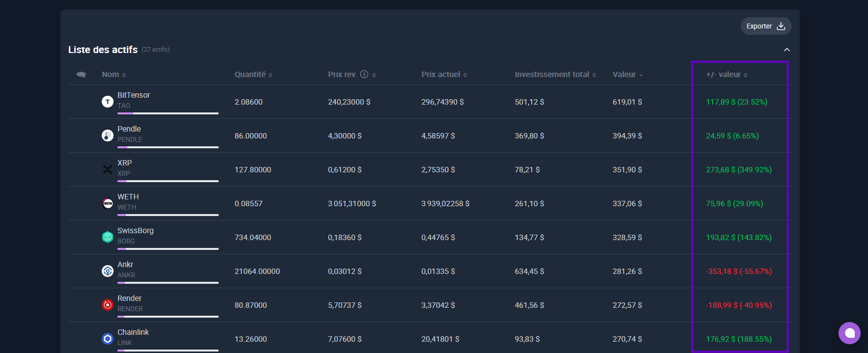868x353 pixels.
Task: Open the chat support bubble
Action: pyautogui.click(x=849, y=333)
